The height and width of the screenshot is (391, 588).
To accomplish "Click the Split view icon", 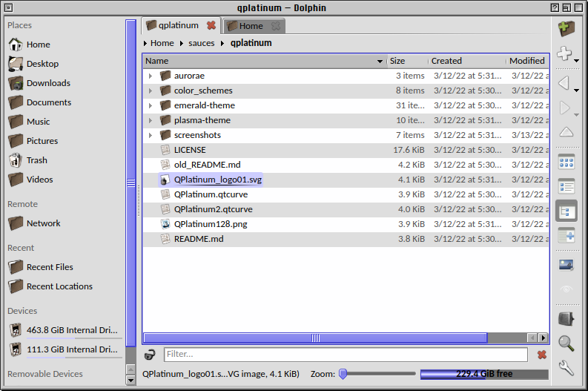I will click(566, 236).
